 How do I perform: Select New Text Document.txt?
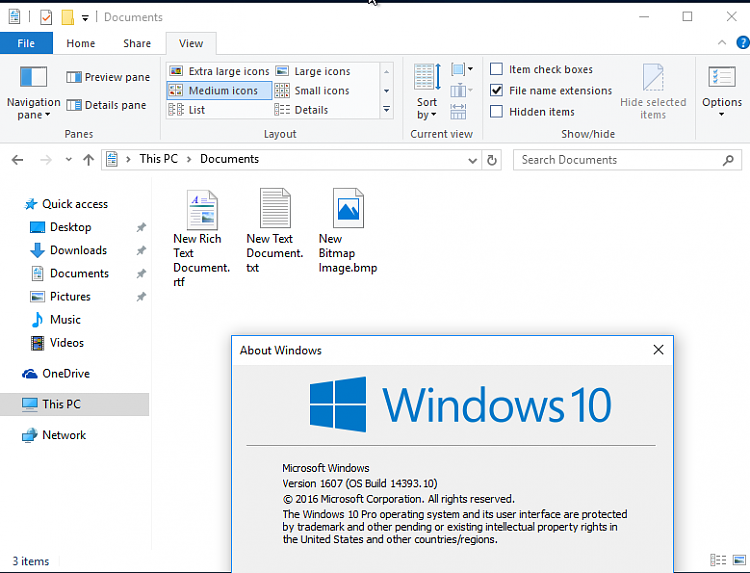(x=275, y=231)
